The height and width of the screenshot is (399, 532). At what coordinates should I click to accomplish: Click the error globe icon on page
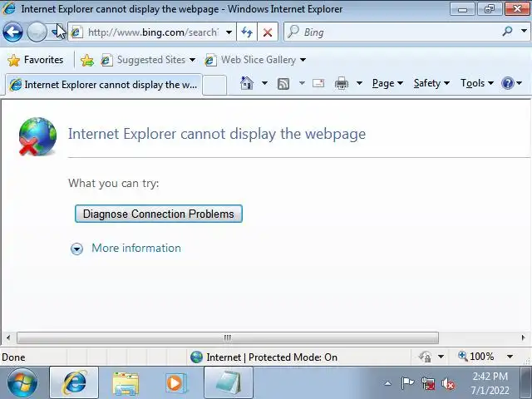37,136
